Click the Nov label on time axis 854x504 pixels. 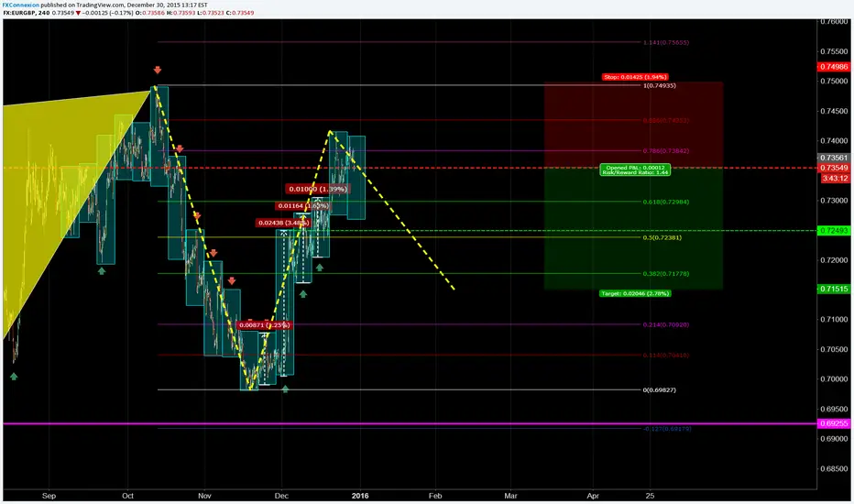pyautogui.click(x=204, y=496)
